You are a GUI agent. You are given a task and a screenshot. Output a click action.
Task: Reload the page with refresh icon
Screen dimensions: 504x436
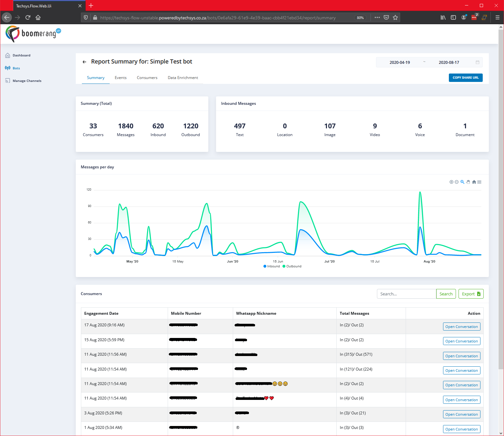[28, 17]
